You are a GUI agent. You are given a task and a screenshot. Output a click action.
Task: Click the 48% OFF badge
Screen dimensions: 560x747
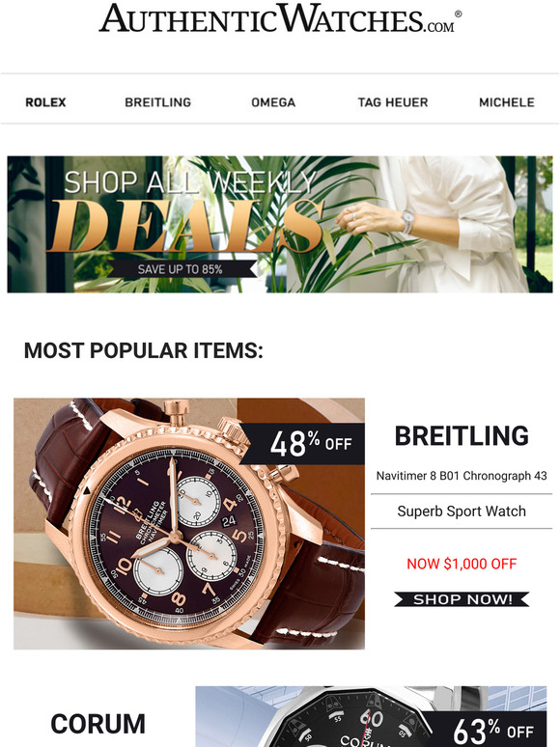click(303, 444)
